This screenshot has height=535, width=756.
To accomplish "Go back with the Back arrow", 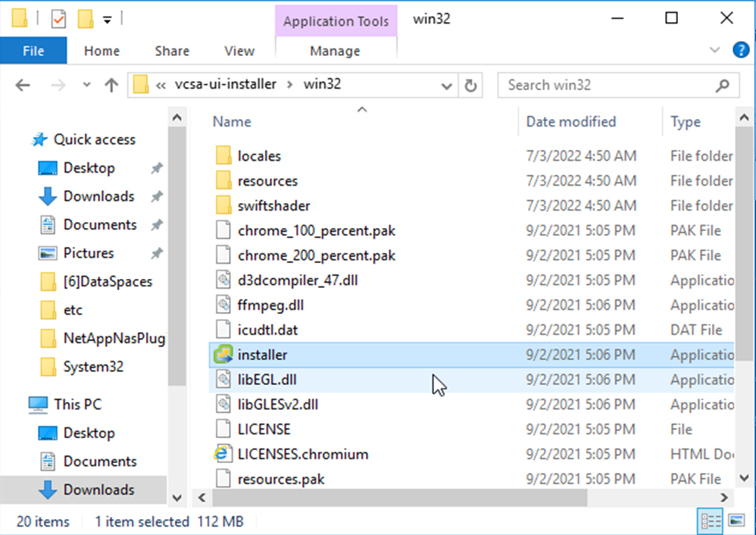I will tap(23, 86).
